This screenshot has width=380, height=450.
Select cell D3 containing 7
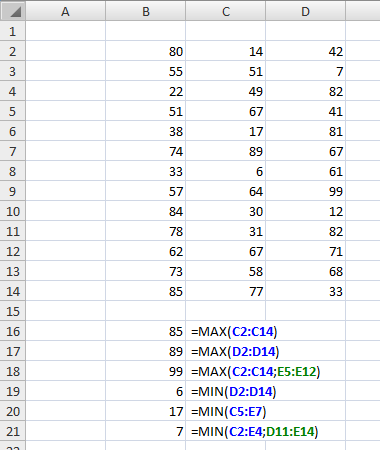coord(306,71)
